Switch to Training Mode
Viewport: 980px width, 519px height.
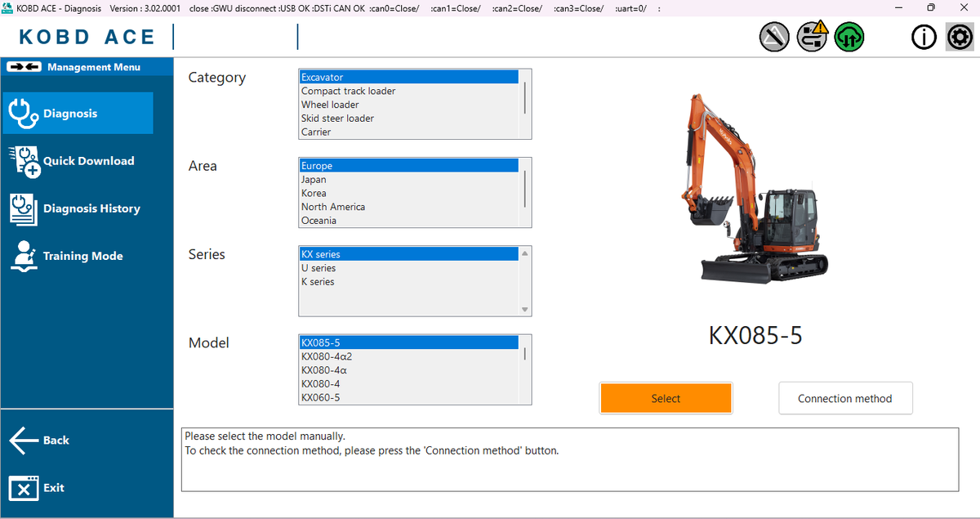82,256
